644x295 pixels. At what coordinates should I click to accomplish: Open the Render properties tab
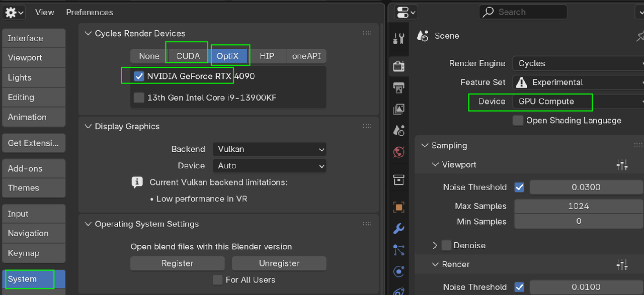click(398, 66)
